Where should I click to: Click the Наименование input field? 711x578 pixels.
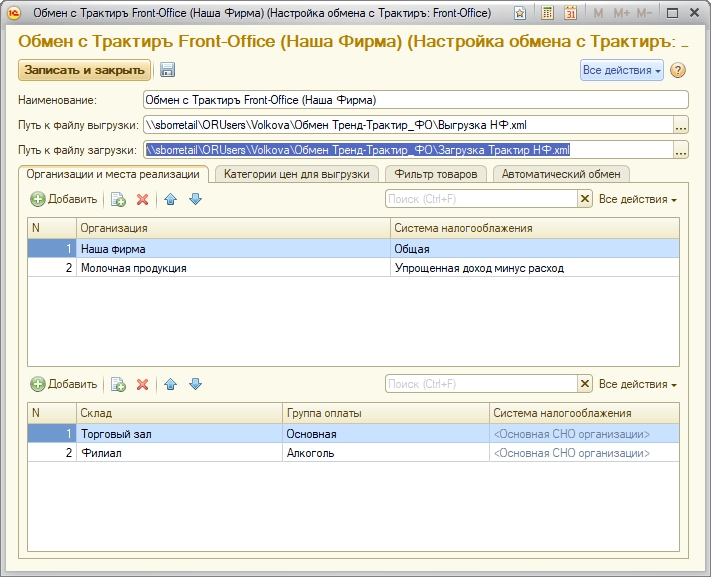point(415,100)
